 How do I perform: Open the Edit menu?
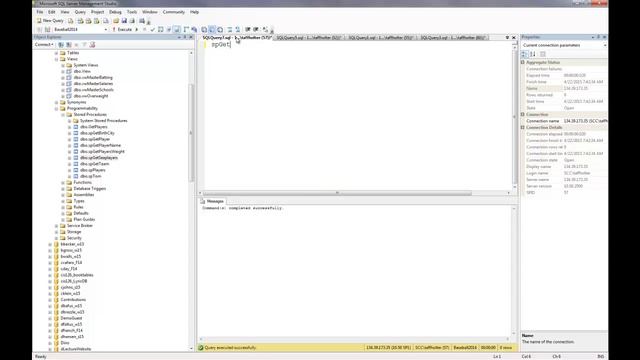[x=52, y=12]
